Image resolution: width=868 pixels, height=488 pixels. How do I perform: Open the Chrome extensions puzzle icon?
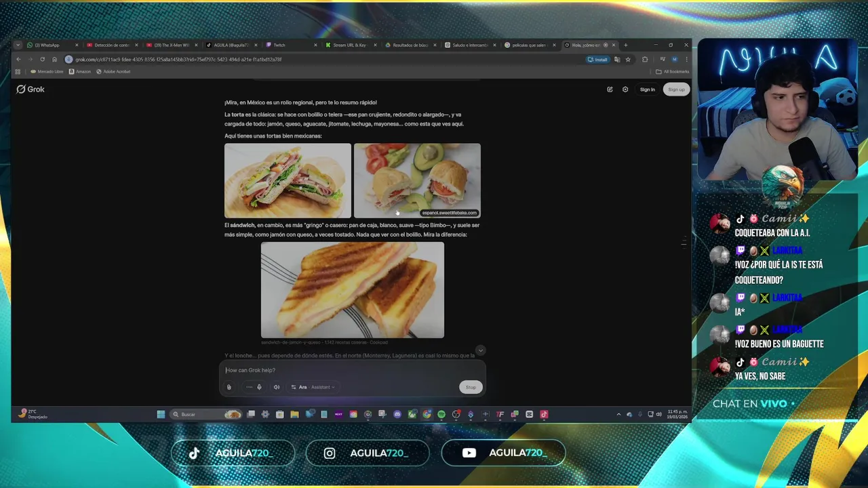click(645, 59)
